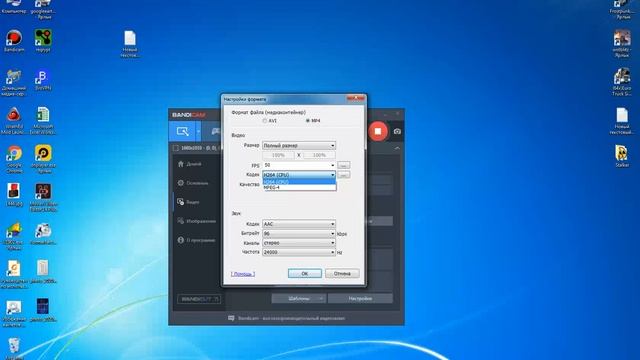Select Bandicam screen recording mode icon
This screenshot has height=360, width=640.
(x=182, y=131)
